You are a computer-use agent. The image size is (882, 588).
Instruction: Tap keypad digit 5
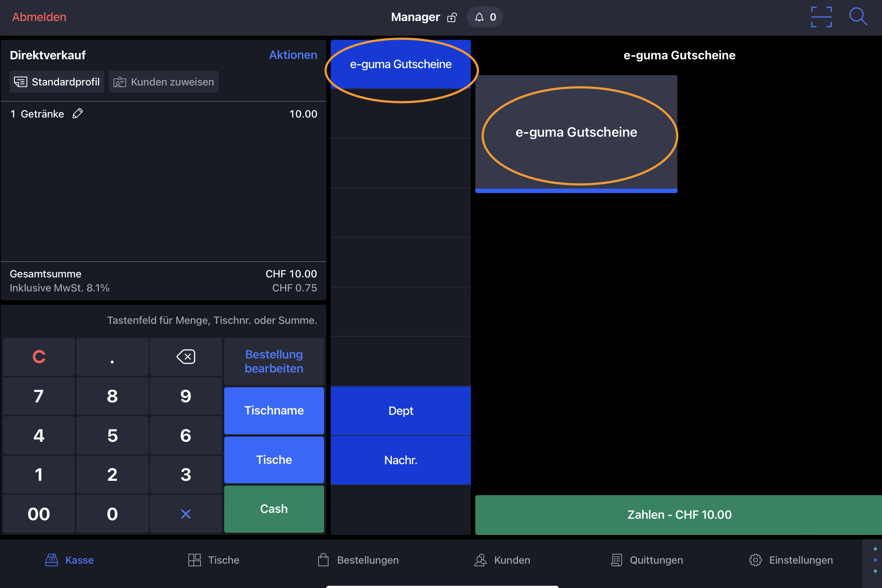112,435
